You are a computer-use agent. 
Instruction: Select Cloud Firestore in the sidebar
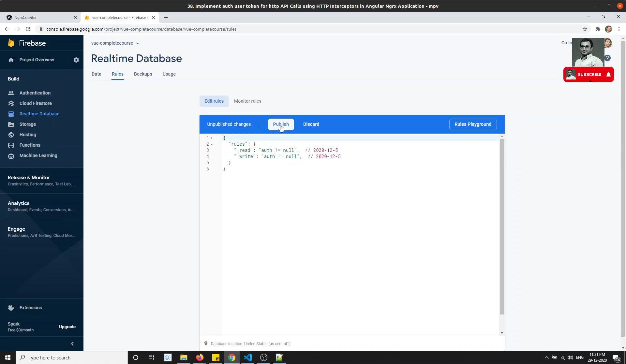click(x=36, y=103)
